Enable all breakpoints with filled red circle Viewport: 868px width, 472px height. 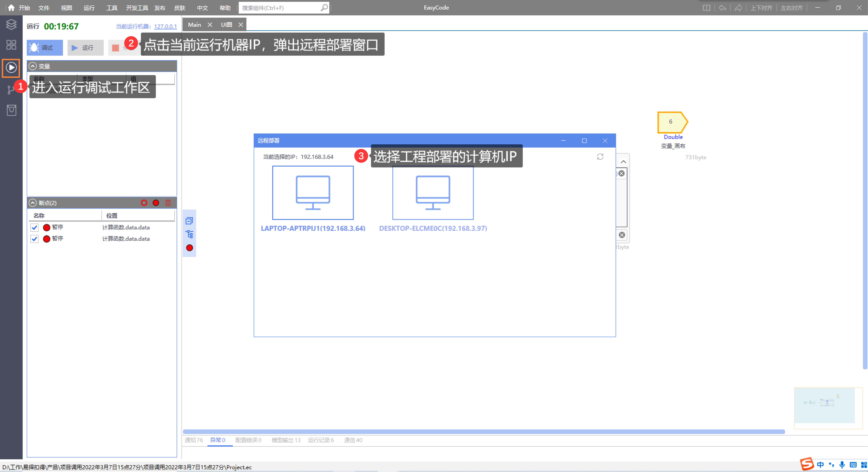point(156,203)
